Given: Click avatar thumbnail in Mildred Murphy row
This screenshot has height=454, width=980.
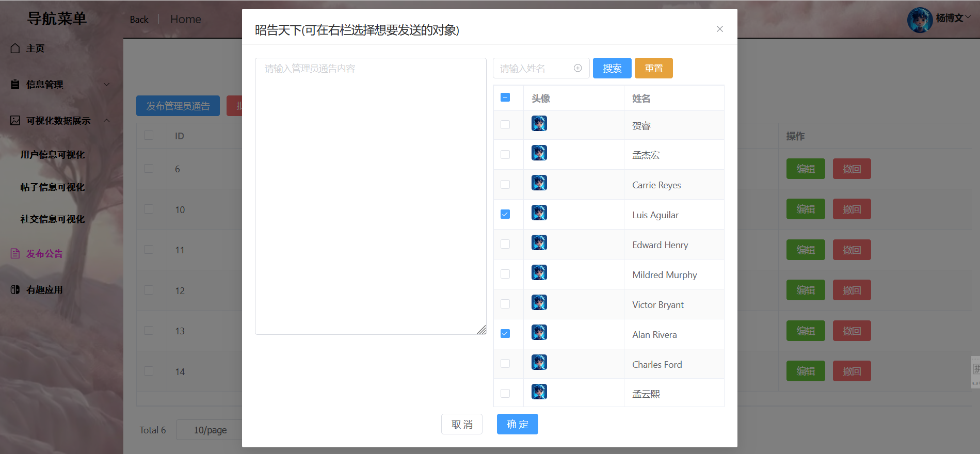Looking at the screenshot, I should coord(539,272).
